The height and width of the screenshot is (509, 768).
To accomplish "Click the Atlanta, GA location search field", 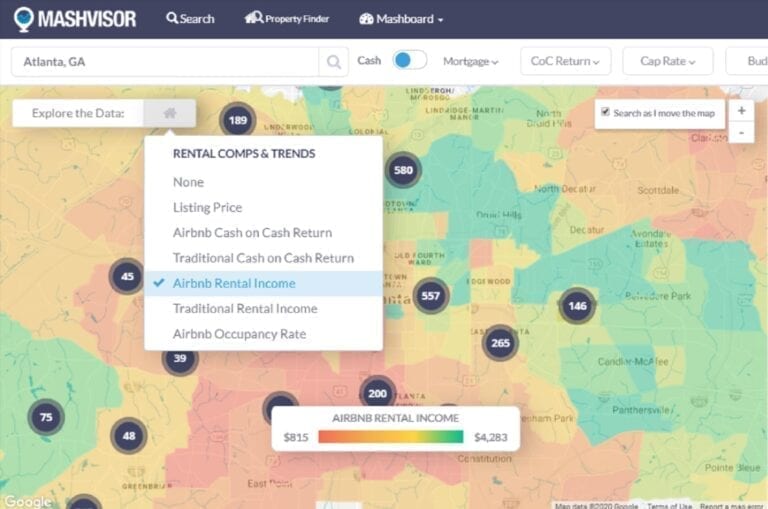I will point(165,61).
